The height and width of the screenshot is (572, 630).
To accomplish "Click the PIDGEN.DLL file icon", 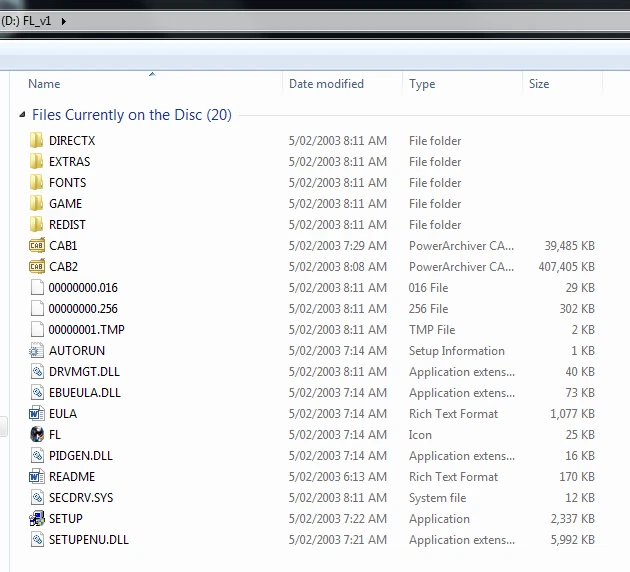I will [37, 456].
